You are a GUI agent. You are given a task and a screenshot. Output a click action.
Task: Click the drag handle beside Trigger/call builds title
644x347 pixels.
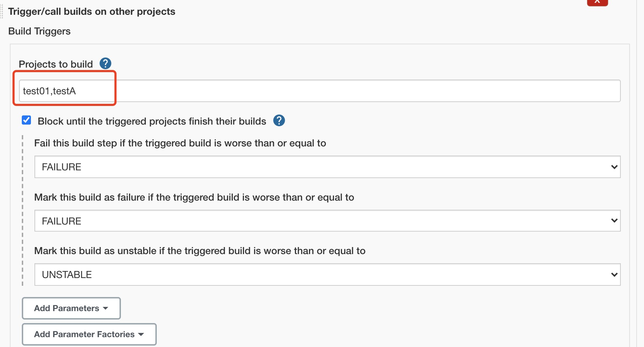coord(2,12)
